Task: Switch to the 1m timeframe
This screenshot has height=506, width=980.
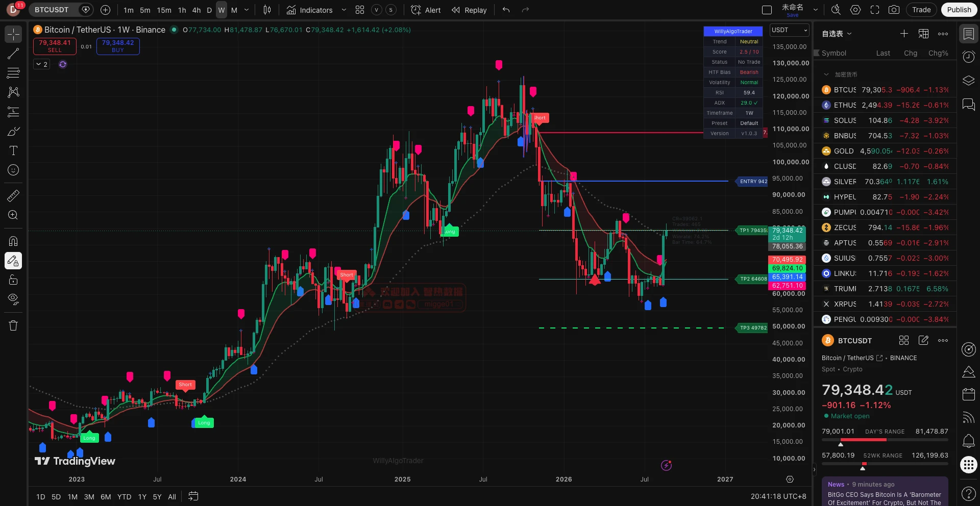Action: pyautogui.click(x=129, y=10)
